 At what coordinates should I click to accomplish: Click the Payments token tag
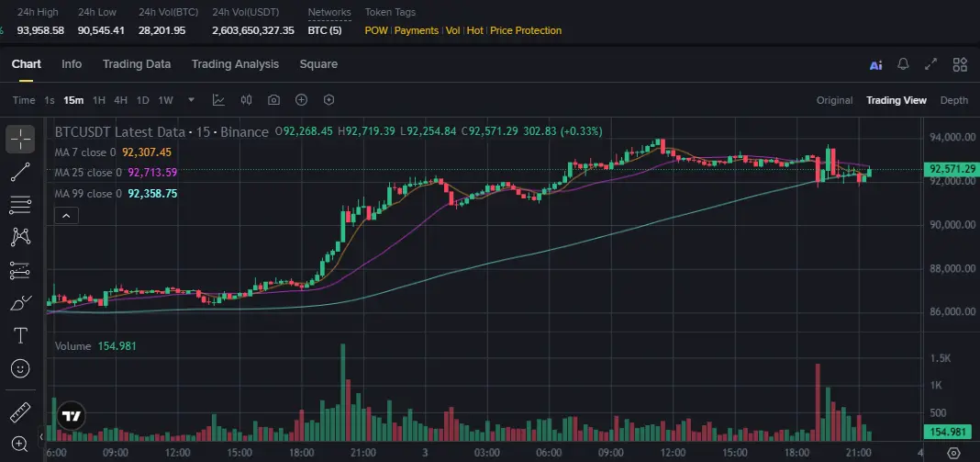pyautogui.click(x=417, y=30)
